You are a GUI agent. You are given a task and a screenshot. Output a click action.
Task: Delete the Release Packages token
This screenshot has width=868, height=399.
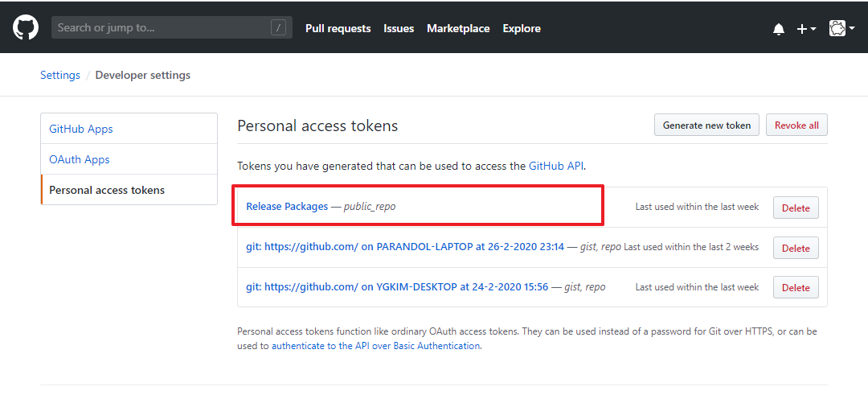click(796, 208)
